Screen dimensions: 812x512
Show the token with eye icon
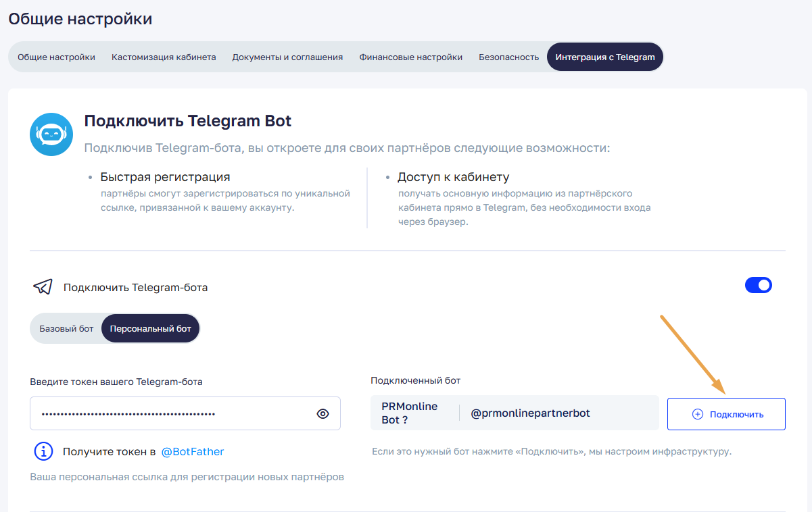tap(323, 414)
